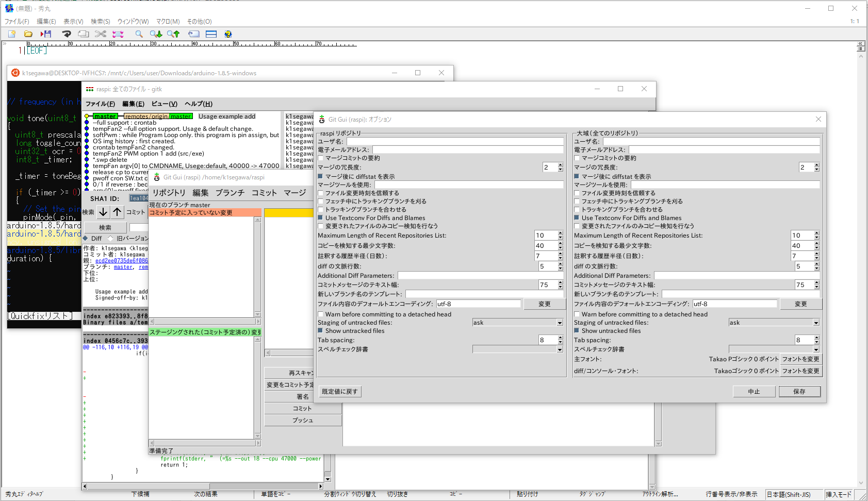Click main font フォントを変更 button
The height and width of the screenshot is (501, 868).
[x=800, y=359]
